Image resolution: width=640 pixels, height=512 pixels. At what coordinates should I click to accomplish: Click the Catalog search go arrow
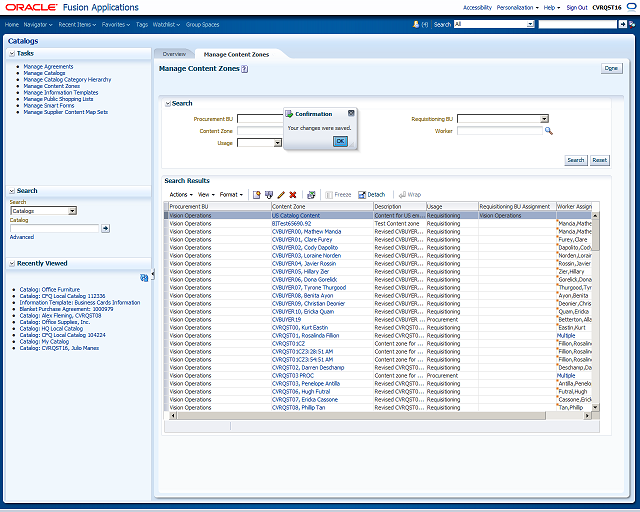point(105,228)
